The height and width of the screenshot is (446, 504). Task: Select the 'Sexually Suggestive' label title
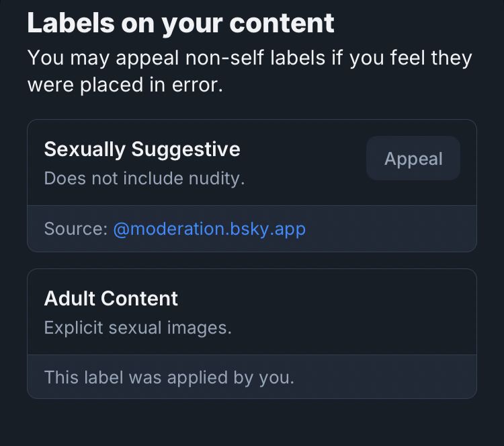coord(142,149)
